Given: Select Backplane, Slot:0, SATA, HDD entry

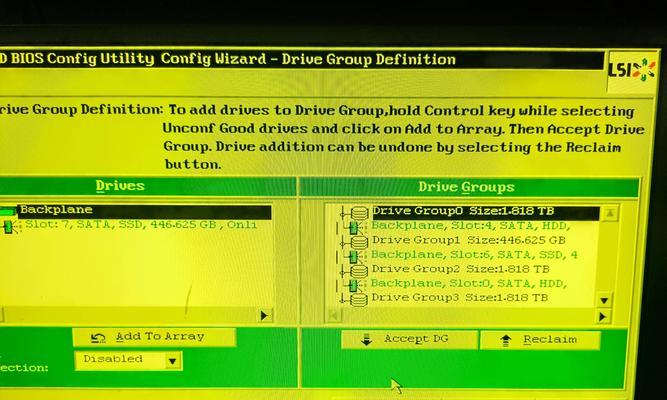Looking at the screenshot, I should point(468,283).
